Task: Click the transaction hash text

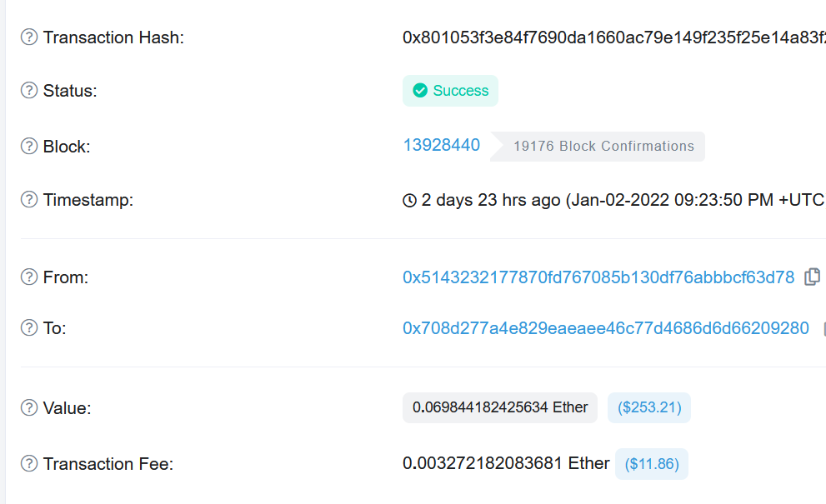Action: pyautogui.click(x=614, y=37)
